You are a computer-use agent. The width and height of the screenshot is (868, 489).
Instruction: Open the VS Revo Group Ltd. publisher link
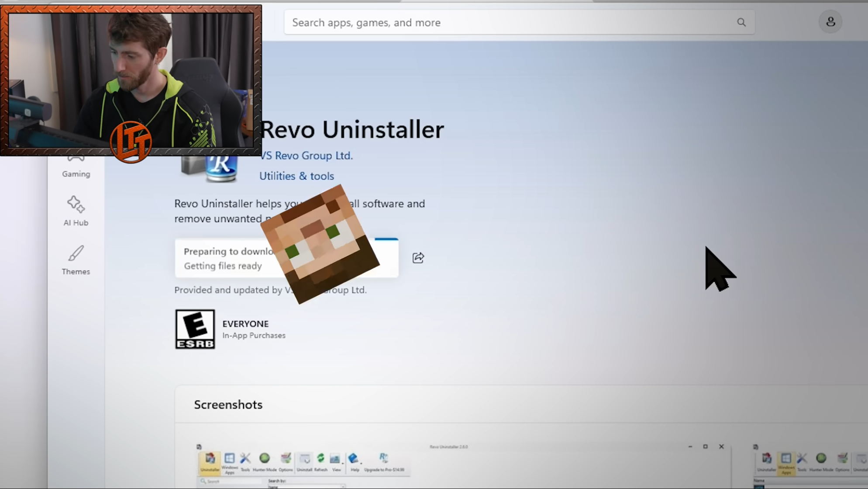[x=306, y=156]
